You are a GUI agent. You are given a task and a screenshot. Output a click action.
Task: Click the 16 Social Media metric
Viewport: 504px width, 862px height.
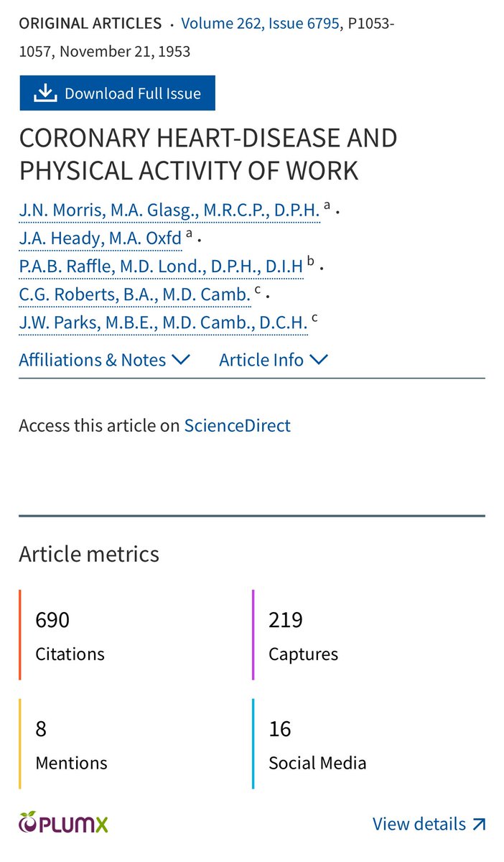[x=317, y=744]
